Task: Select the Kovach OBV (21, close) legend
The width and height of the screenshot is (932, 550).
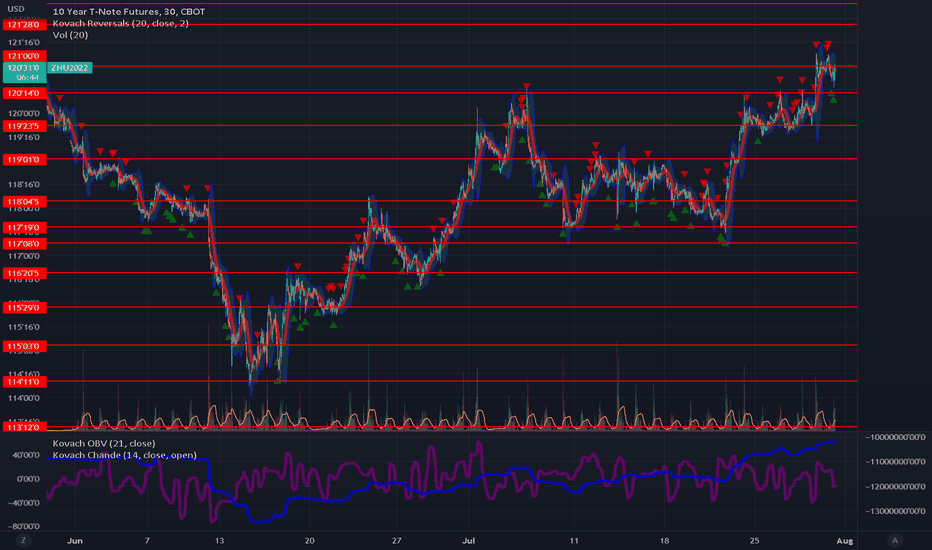Action: point(103,443)
